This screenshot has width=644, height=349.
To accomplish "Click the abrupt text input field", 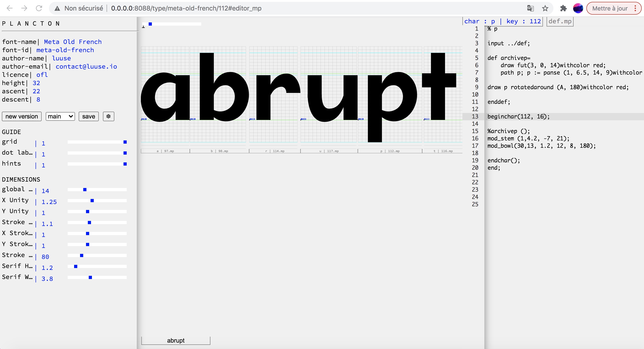I will [x=175, y=341].
